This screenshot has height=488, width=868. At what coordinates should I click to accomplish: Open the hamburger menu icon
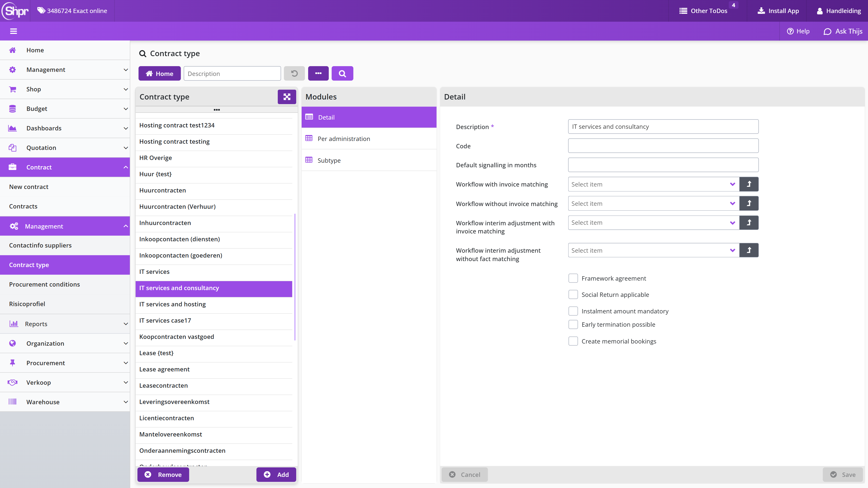tap(14, 31)
